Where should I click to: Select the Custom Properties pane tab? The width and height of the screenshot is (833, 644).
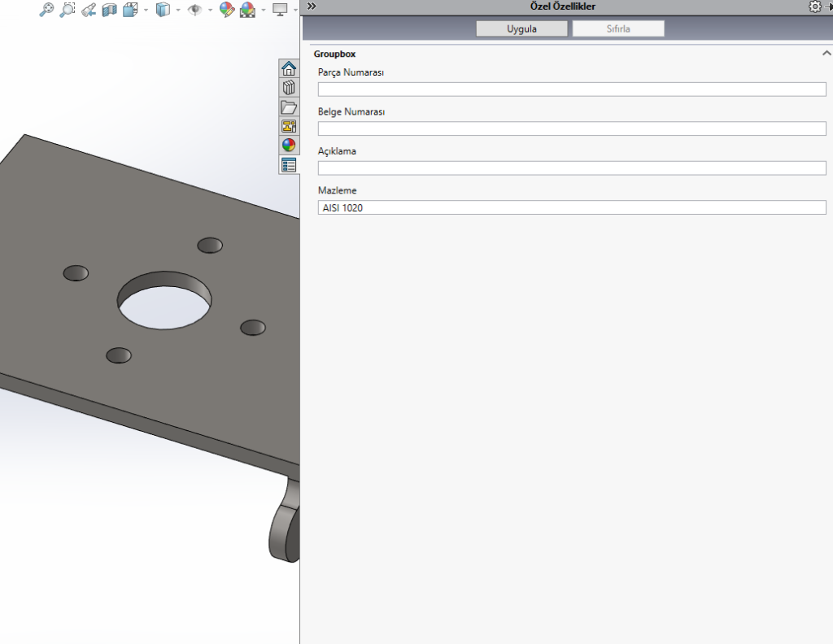click(289, 165)
